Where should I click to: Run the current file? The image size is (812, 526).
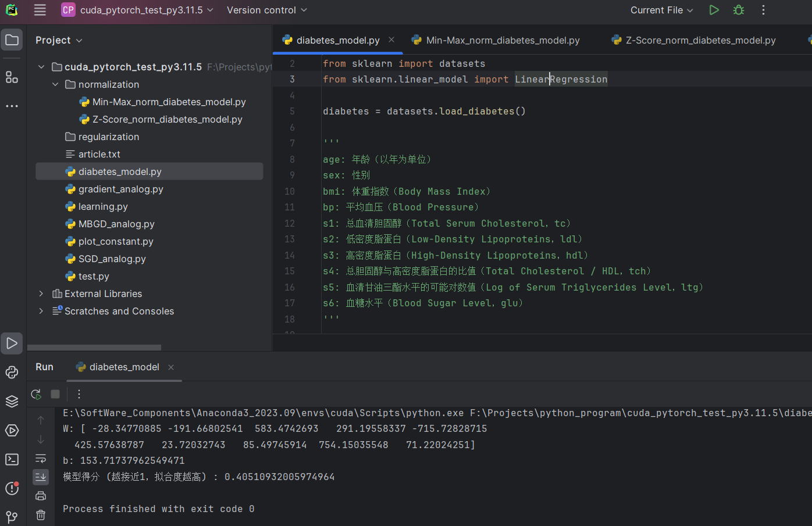714,10
